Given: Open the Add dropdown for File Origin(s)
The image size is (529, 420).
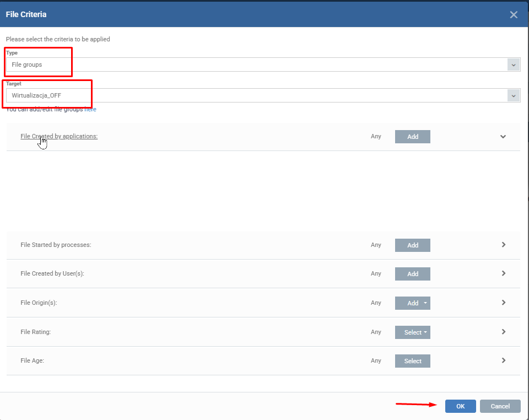Looking at the screenshot, I should tap(412, 303).
